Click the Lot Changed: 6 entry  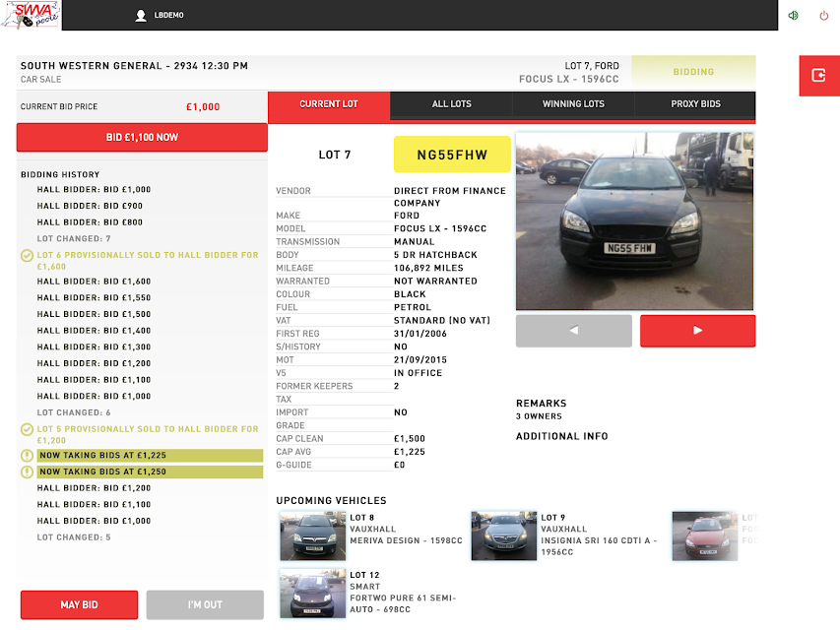point(74,413)
